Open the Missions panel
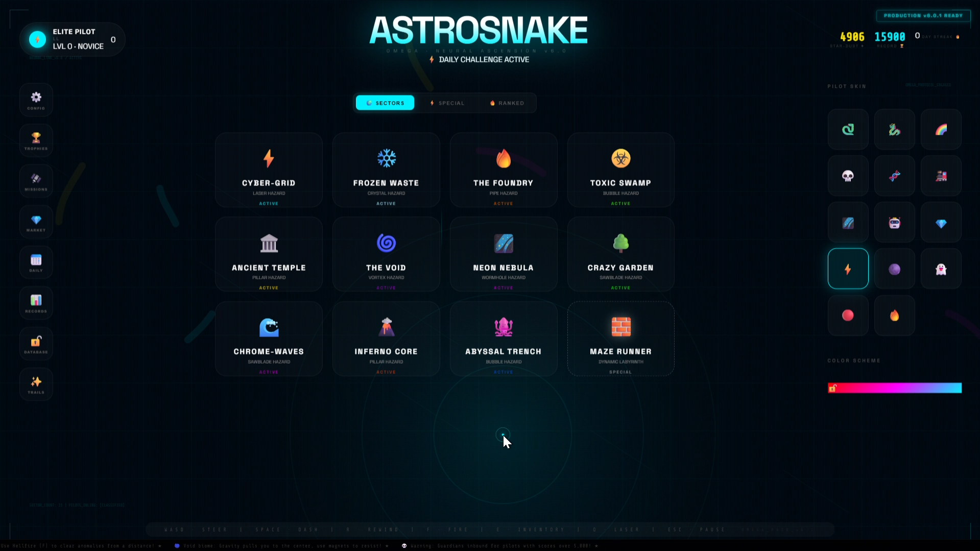The height and width of the screenshot is (551, 980). tap(36, 181)
